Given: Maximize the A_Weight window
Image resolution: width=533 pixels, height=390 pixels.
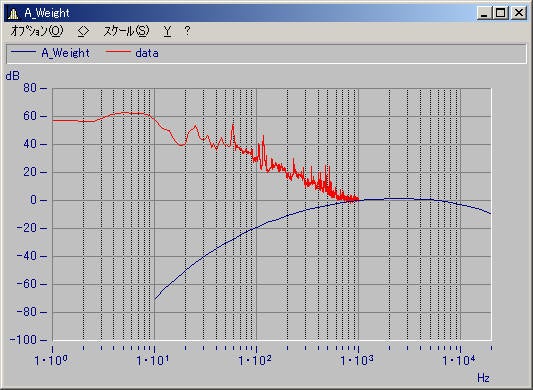Looking at the screenshot, I should tap(501, 13).
